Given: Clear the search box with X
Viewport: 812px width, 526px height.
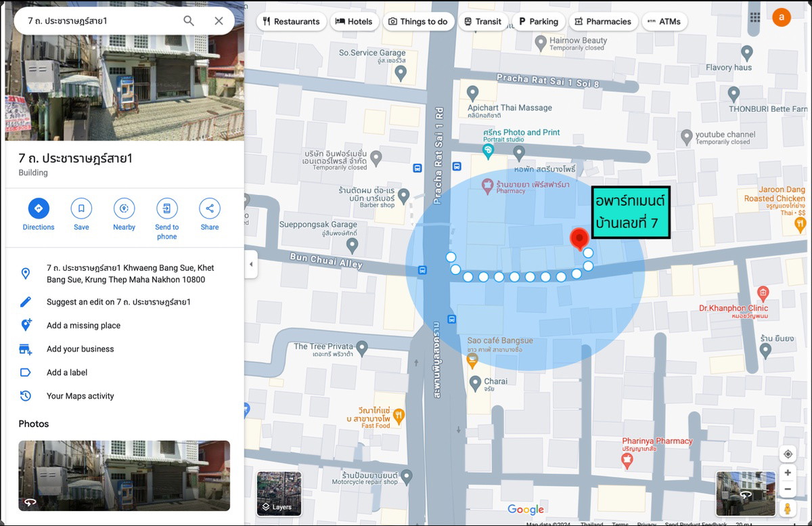Looking at the screenshot, I should (x=219, y=21).
